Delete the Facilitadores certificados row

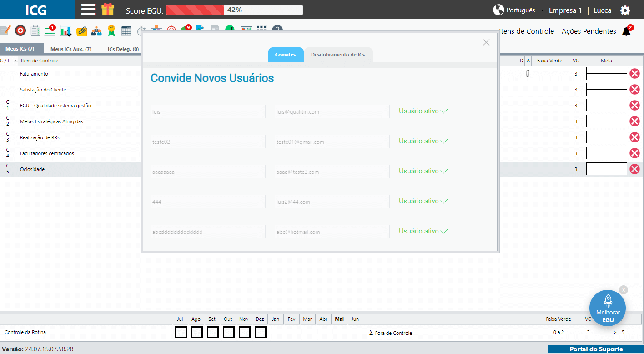pyautogui.click(x=634, y=153)
